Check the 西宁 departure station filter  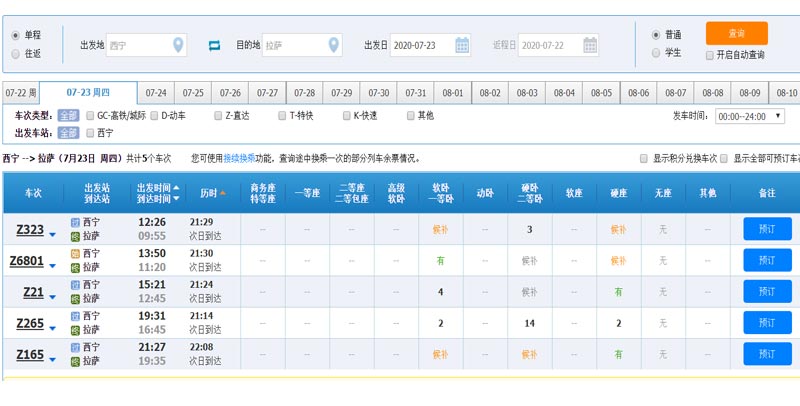(x=90, y=133)
